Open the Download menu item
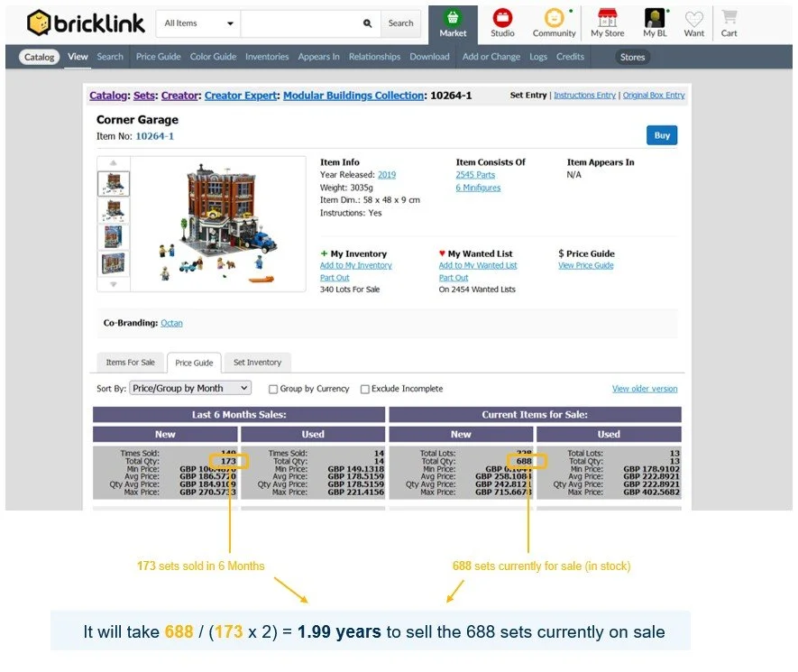Screen dimensions: 798x672 point(429,57)
